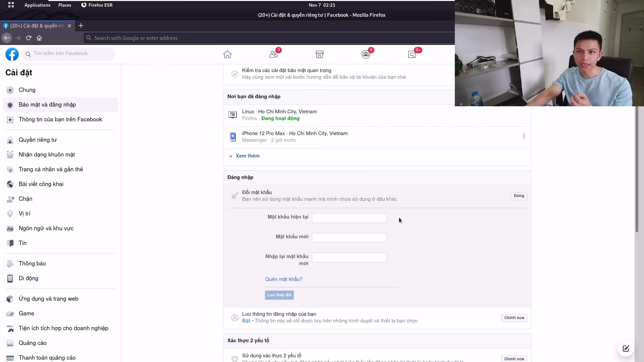
Task: Expand Xem thêm login locations
Action: click(248, 156)
